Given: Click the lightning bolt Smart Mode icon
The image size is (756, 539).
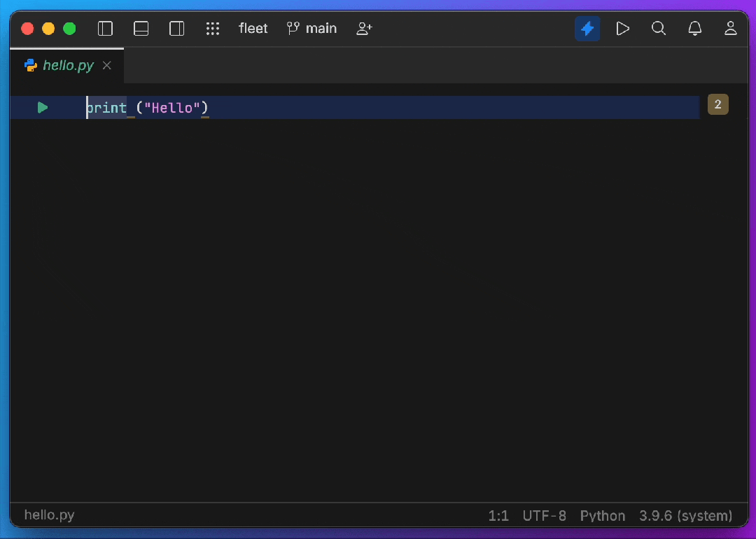Looking at the screenshot, I should 587,29.
